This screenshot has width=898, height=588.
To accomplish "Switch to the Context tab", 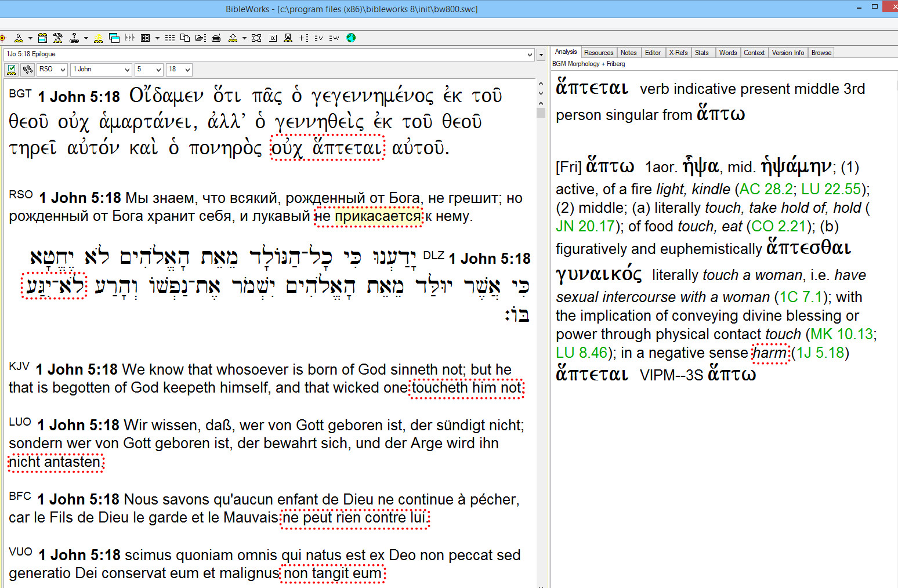I will [754, 53].
